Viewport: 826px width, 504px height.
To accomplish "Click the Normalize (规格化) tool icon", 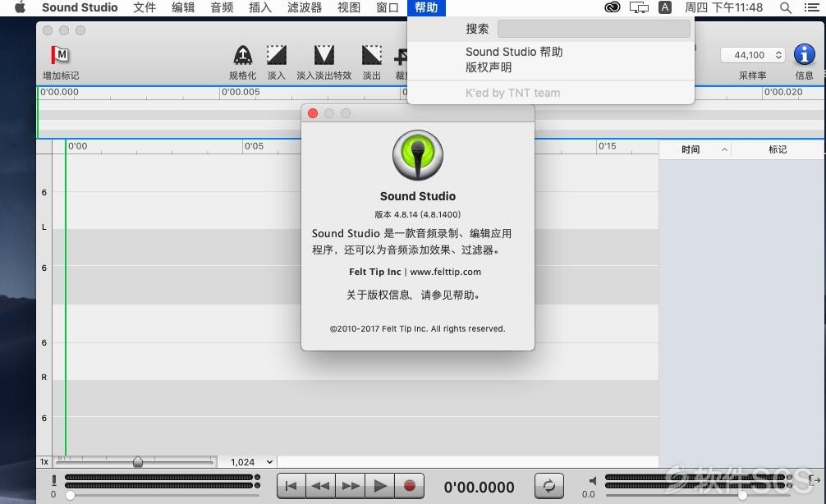I will [242, 55].
